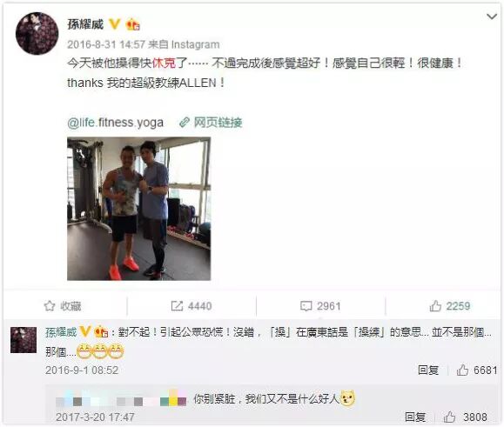
Task: Like the post with 2259 likes
Action: [x=450, y=306]
